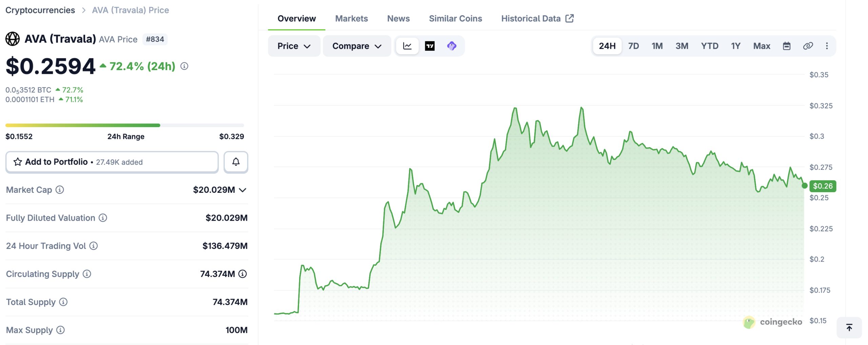Screen dimensions: 868x345
Task: Click the $0.2 y-axis label
Action: (x=817, y=259)
